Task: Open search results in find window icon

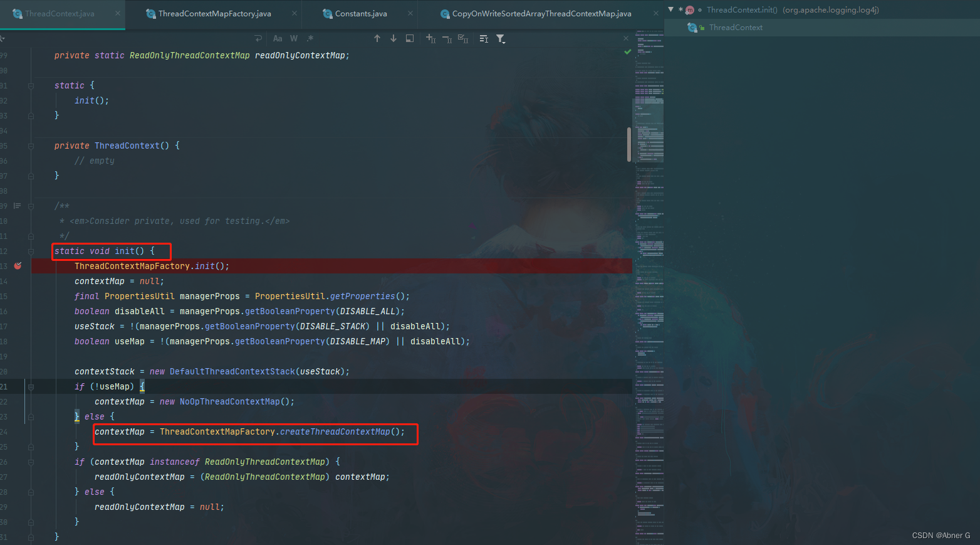Action: [x=410, y=39]
